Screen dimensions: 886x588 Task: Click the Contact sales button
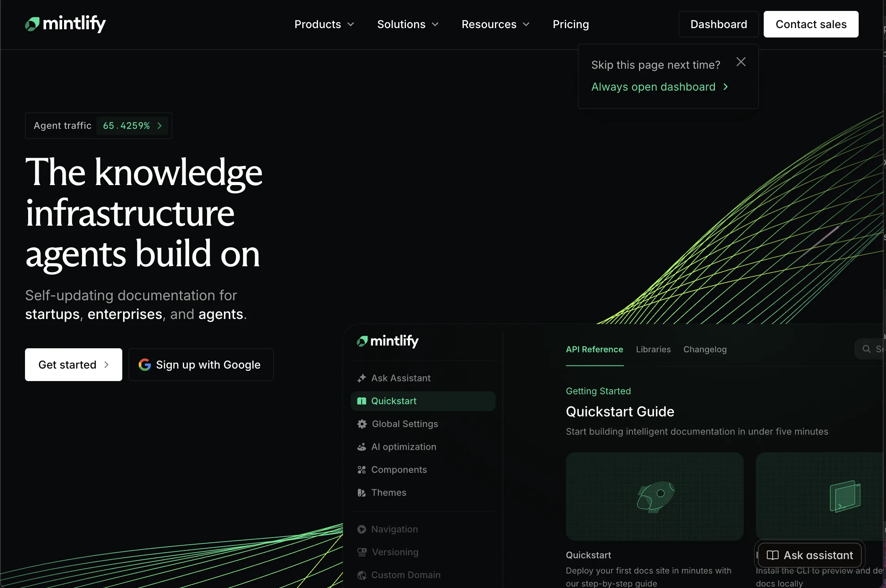pyautogui.click(x=811, y=24)
